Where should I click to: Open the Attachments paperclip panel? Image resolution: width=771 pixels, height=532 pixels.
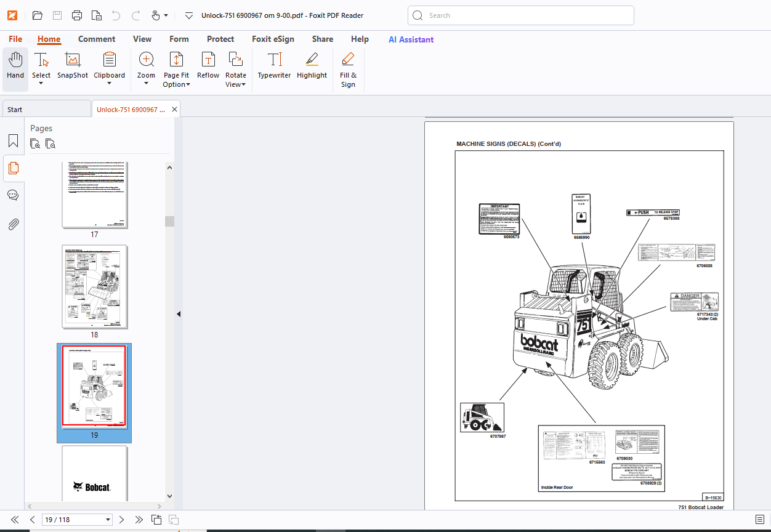point(13,224)
